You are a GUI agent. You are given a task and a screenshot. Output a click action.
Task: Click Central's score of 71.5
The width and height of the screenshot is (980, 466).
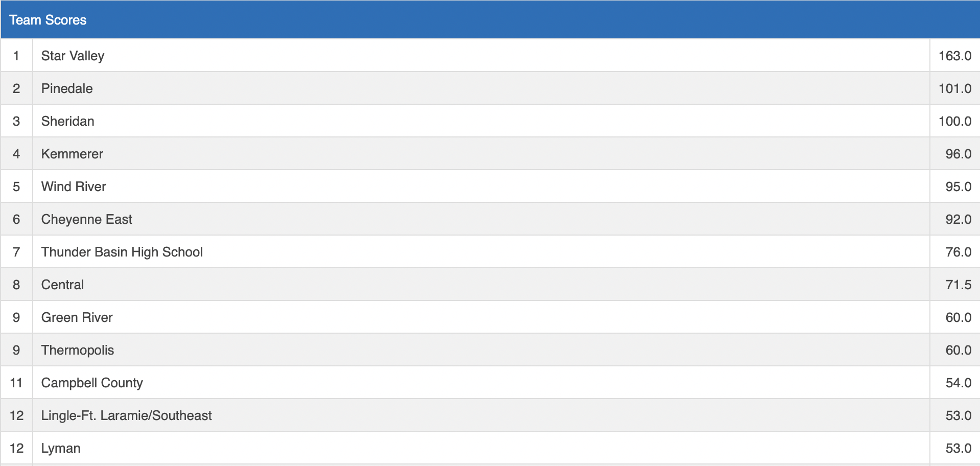958,285
